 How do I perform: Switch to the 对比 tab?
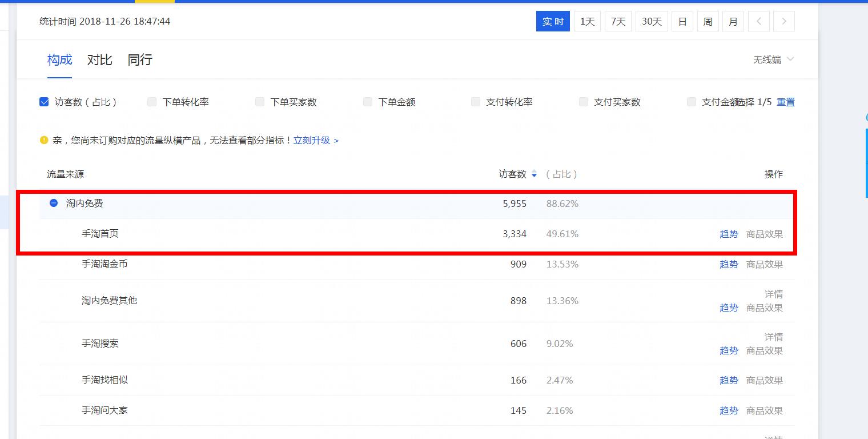click(99, 59)
